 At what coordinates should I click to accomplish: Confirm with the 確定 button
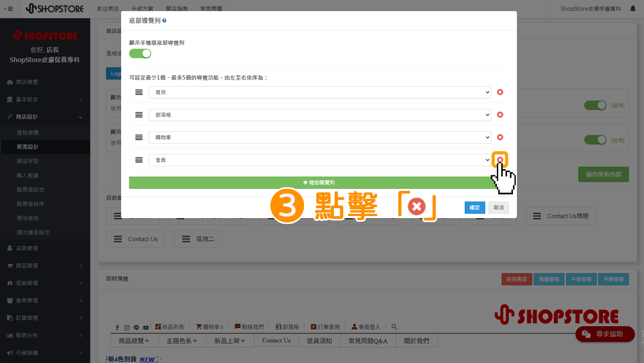click(475, 207)
